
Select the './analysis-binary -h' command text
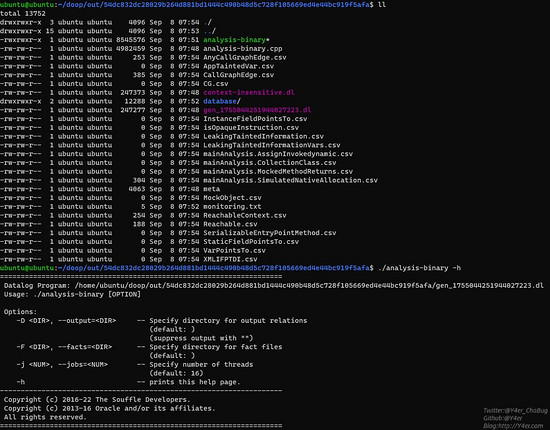420,268
